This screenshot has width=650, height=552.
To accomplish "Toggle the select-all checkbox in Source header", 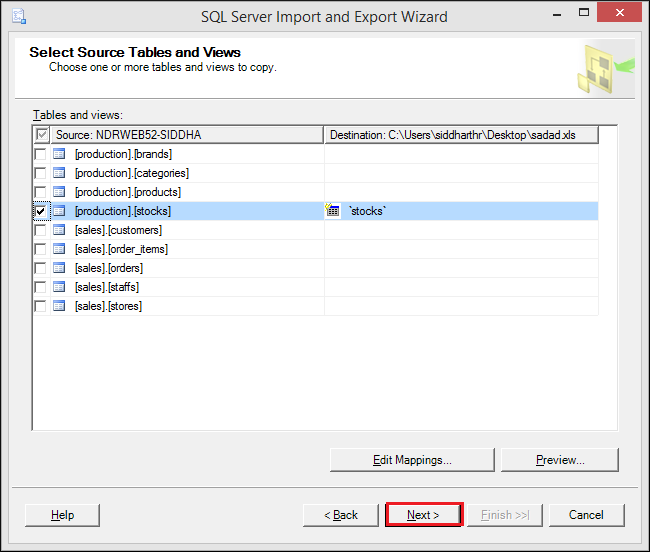I will click(42, 135).
